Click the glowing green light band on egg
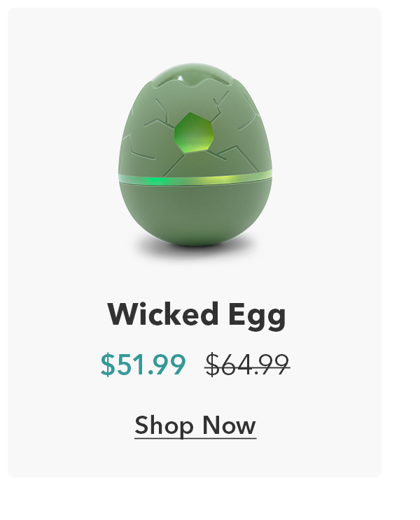The width and height of the screenshot is (420, 520). pyautogui.click(x=195, y=179)
